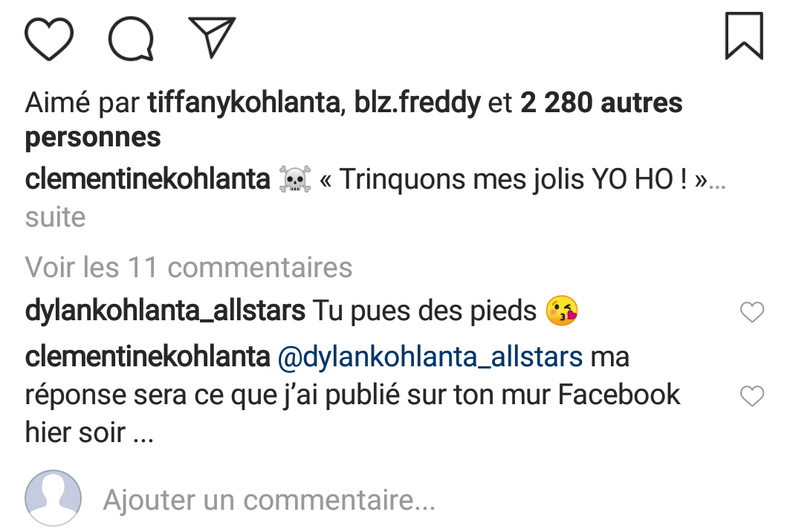This screenshot has height=532, width=793.
Task: Follow the @dylankohlanta_allstars mention link
Action: click(430, 357)
